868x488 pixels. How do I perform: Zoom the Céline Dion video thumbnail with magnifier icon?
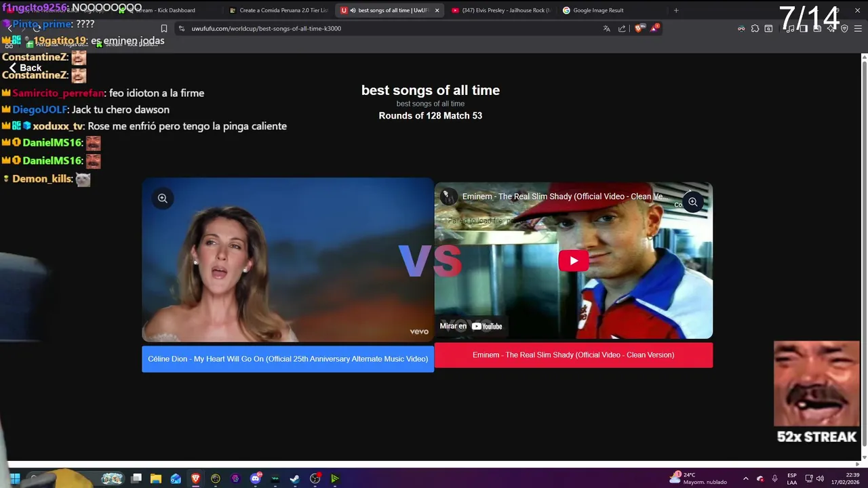click(163, 199)
